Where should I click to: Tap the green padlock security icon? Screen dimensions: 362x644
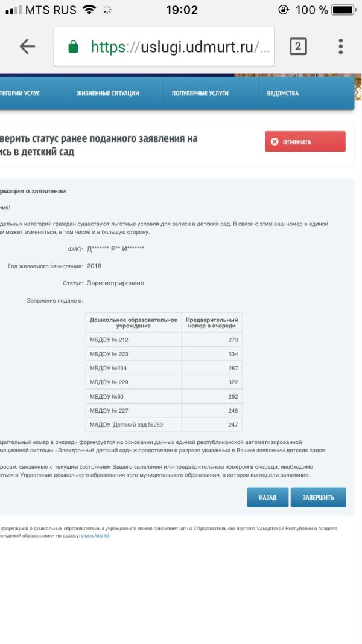pos(74,47)
